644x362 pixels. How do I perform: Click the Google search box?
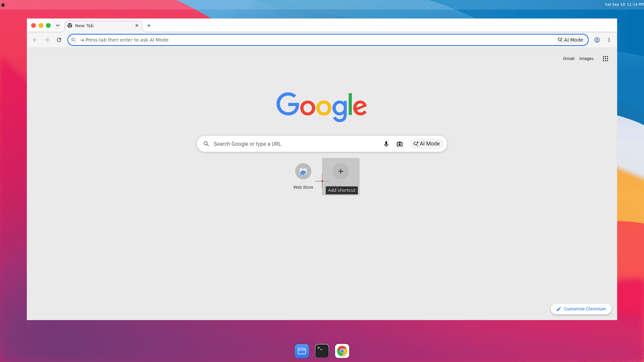click(322, 144)
